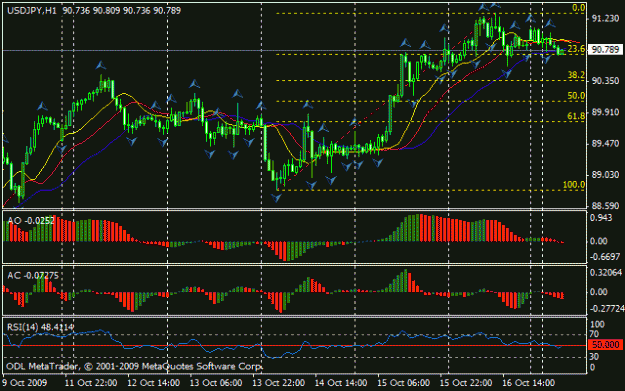Click the 11 Oct 22:00 time label

pos(91,383)
